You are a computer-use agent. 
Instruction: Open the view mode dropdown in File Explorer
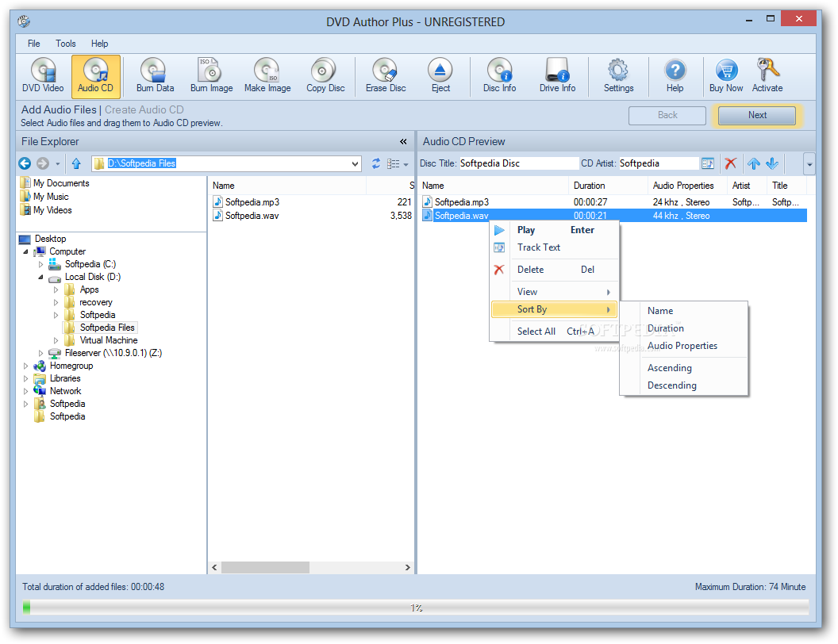click(406, 164)
